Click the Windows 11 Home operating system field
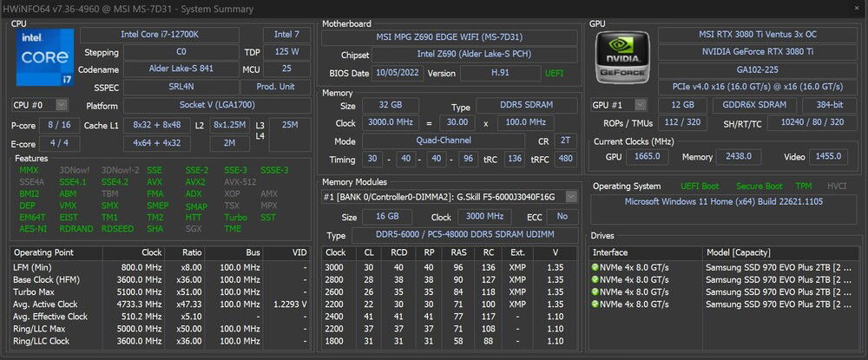This screenshot has height=360, width=868. point(724,201)
